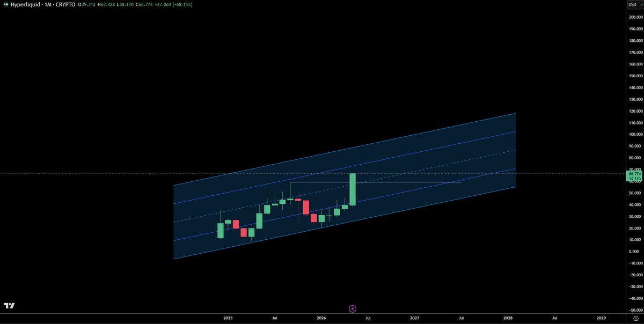Open the USD currency dropdown
This screenshot has height=324, width=644.
click(635, 4)
